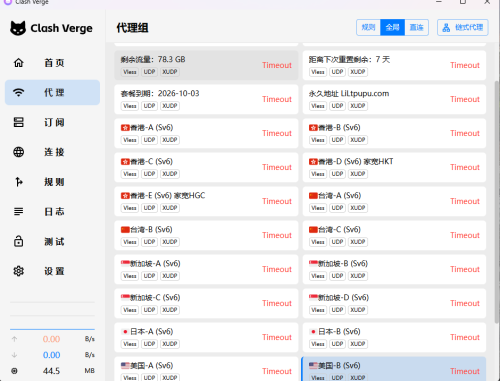Choose the 新加坡-B (Sv6) proxy node

(x=394, y=269)
